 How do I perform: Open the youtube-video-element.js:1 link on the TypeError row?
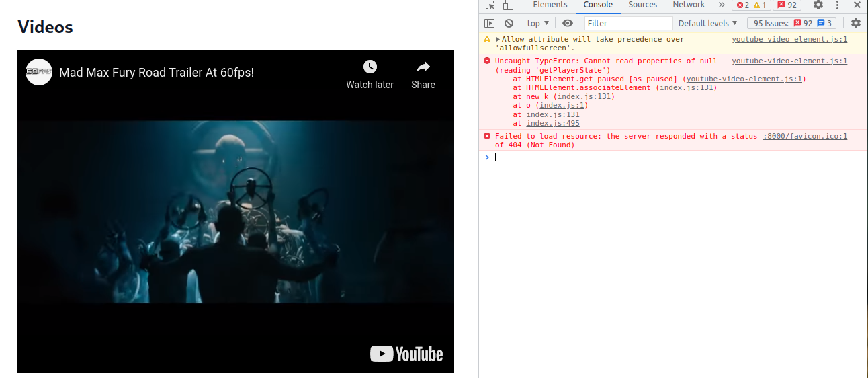[x=789, y=61]
